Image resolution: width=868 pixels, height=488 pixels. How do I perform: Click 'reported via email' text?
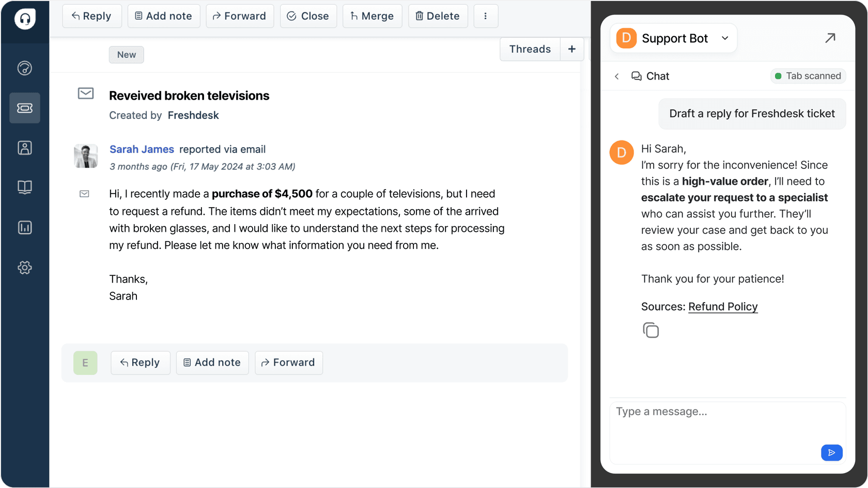click(x=223, y=149)
